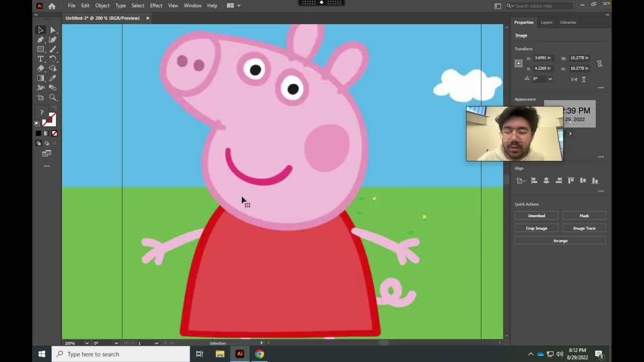Set paint mode to None
Viewport: 644px width, 362px height.
(54, 133)
